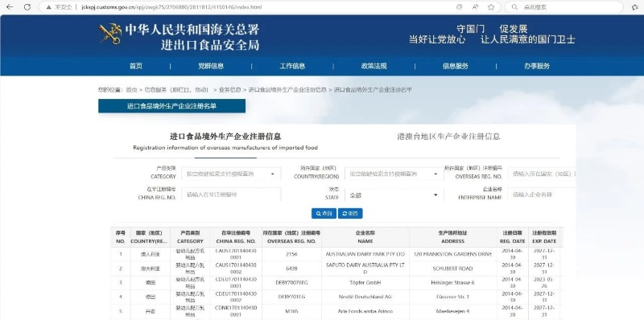This screenshot has width=644, height=320.
Task: Switch to 港澳台地区生产企业注册信息 tab
Action: click(x=448, y=137)
